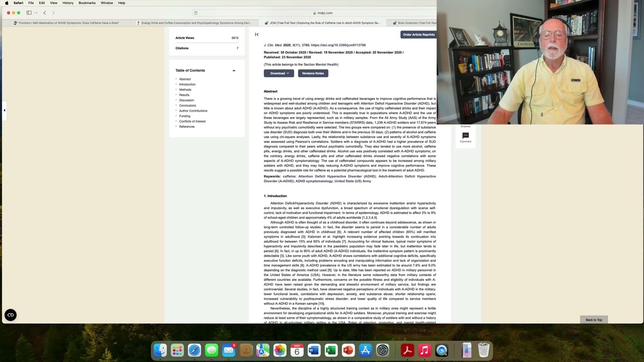Screen dimensions: 644x362
Task: Collapse the left panel using arrow icon
Action: [257, 34]
